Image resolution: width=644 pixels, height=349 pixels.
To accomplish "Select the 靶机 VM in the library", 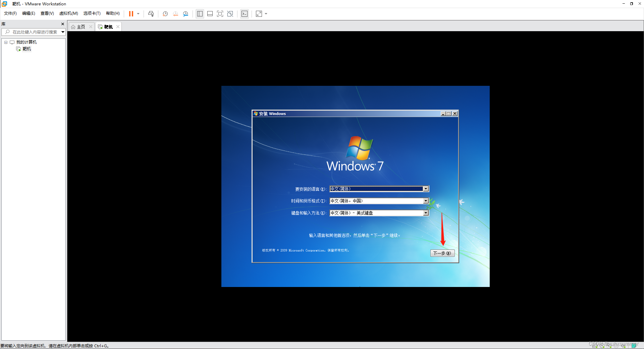I will (27, 49).
